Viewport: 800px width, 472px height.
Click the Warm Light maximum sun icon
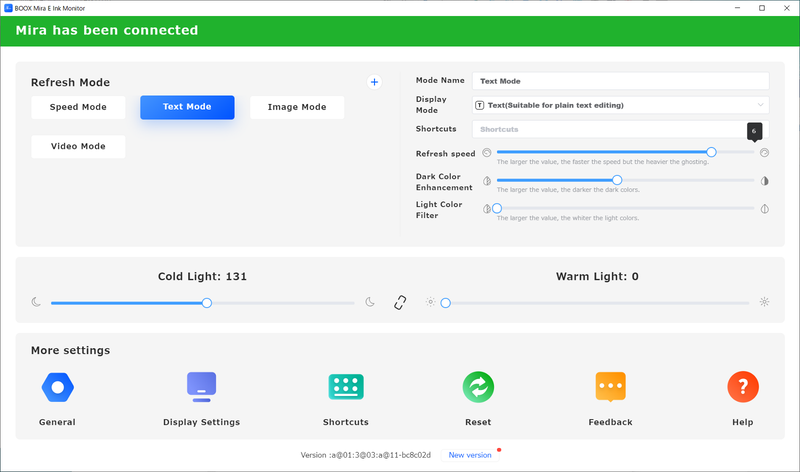click(x=765, y=302)
